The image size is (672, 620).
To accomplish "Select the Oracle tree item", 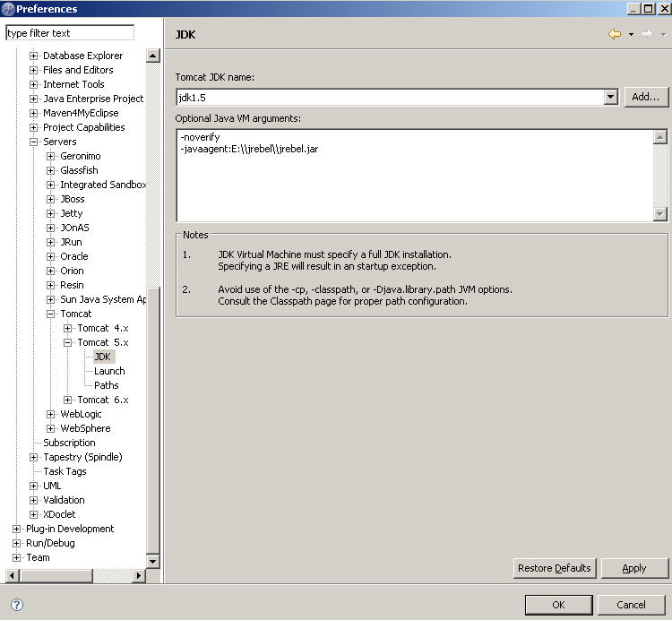I will [x=74, y=256].
